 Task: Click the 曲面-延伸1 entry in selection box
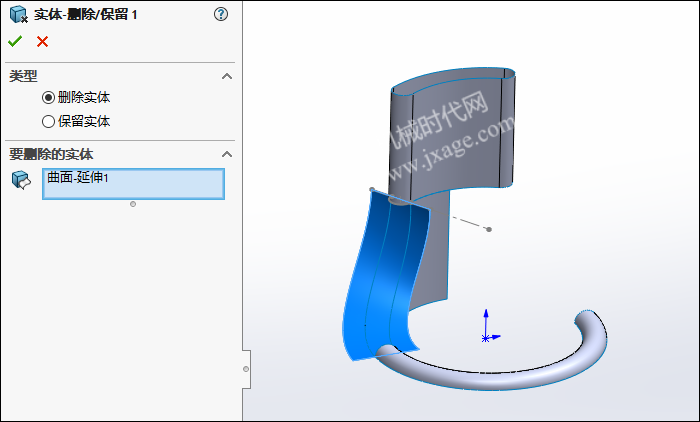[x=78, y=178]
